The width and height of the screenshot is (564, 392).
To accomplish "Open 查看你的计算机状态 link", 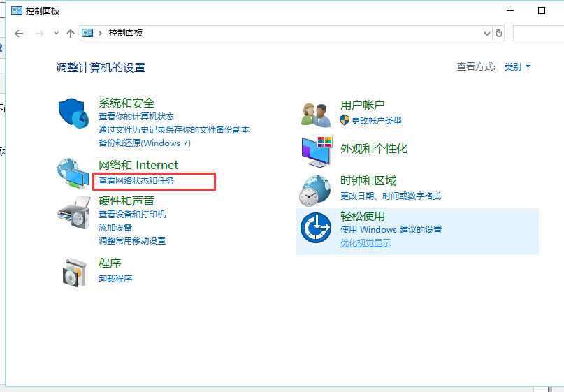I will pos(136,117).
